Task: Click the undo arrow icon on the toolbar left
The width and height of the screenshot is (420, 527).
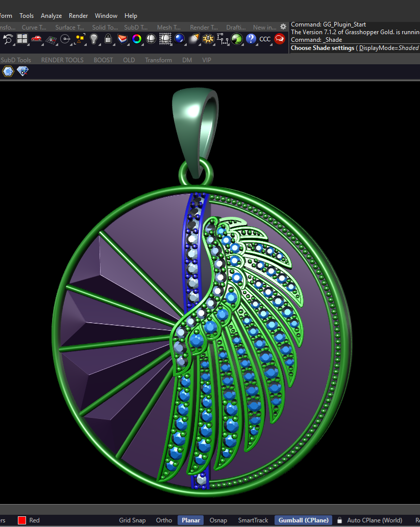Action: (8, 39)
